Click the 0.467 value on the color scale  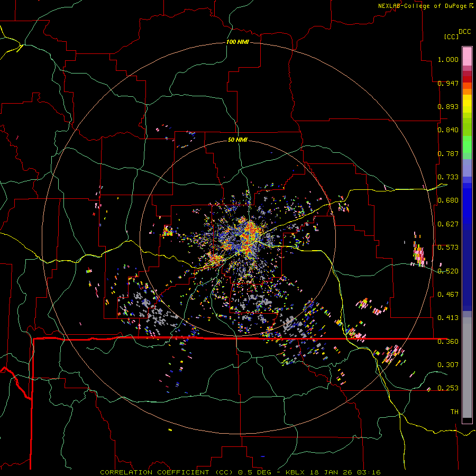(448, 295)
